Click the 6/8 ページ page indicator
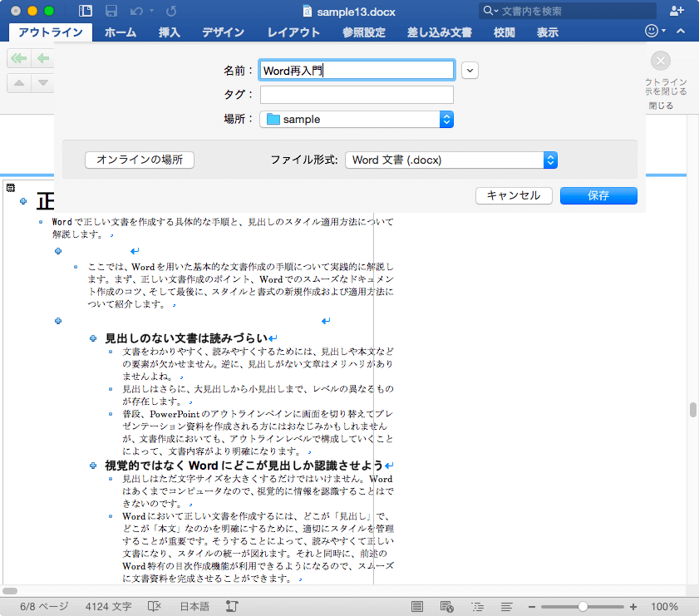This screenshot has height=616, width=699. click(x=44, y=607)
